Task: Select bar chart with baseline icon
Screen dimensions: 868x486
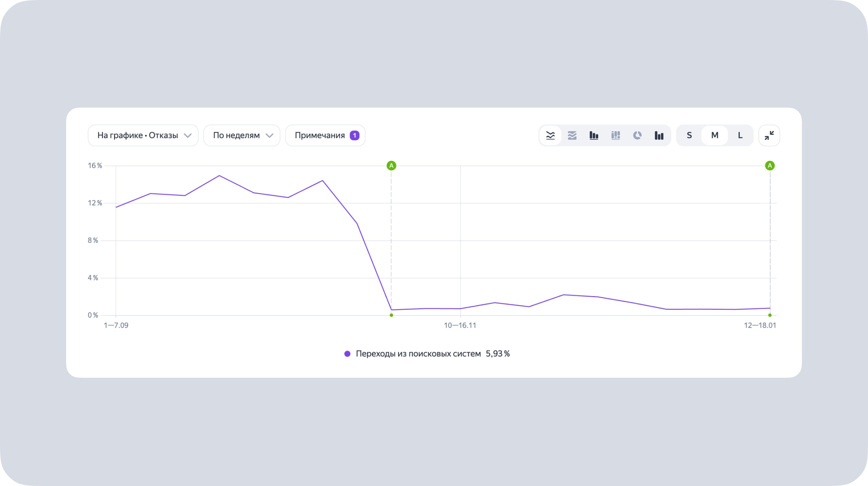Action: coord(594,135)
